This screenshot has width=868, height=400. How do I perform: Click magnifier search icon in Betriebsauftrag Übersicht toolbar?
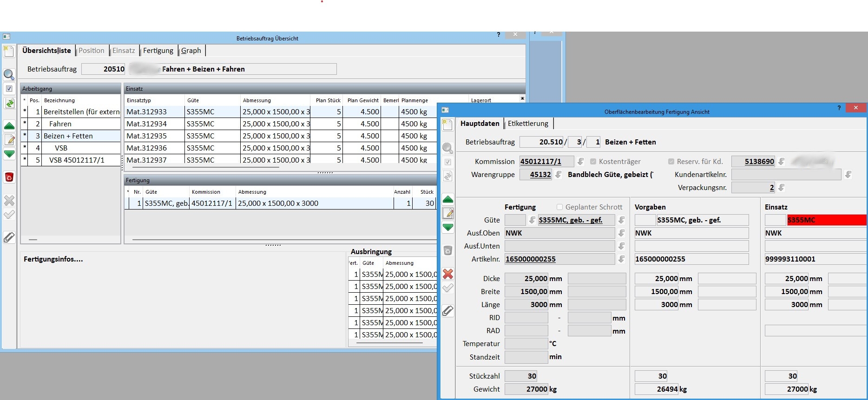pos(9,74)
